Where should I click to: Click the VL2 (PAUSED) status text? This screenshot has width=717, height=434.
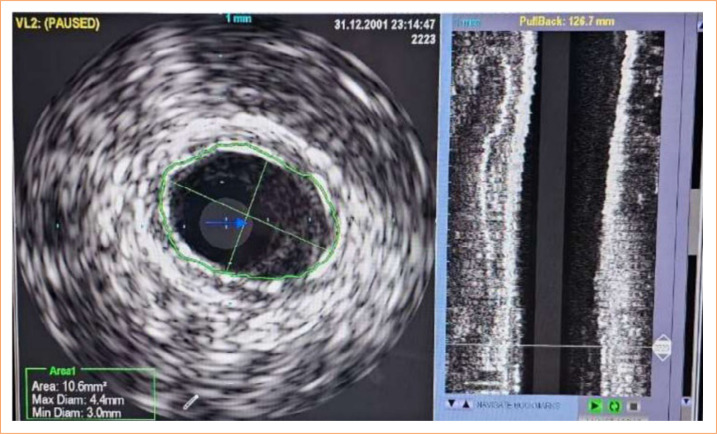pyautogui.click(x=57, y=24)
